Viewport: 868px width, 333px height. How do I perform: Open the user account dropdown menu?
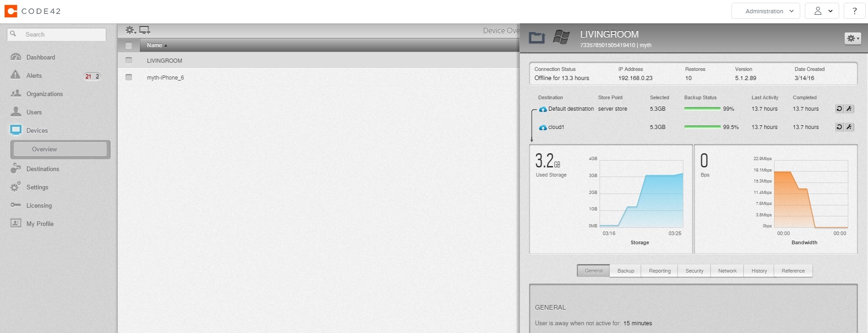[x=822, y=11]
